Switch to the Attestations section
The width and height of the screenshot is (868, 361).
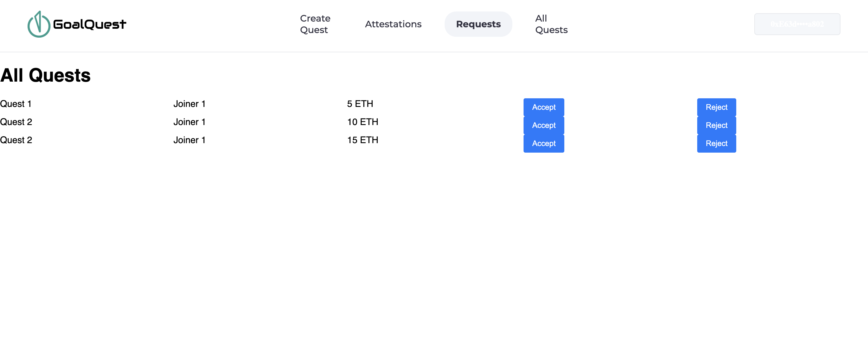[393, 24]
